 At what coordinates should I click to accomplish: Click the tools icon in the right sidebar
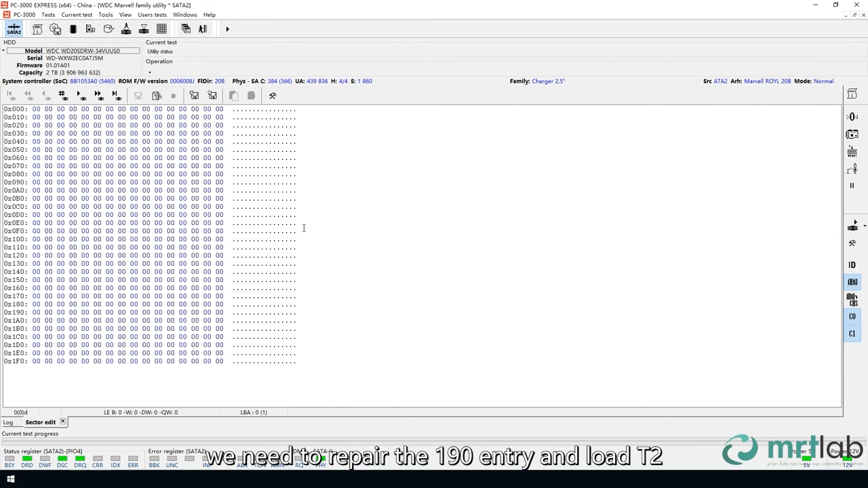tap(852, 243)
